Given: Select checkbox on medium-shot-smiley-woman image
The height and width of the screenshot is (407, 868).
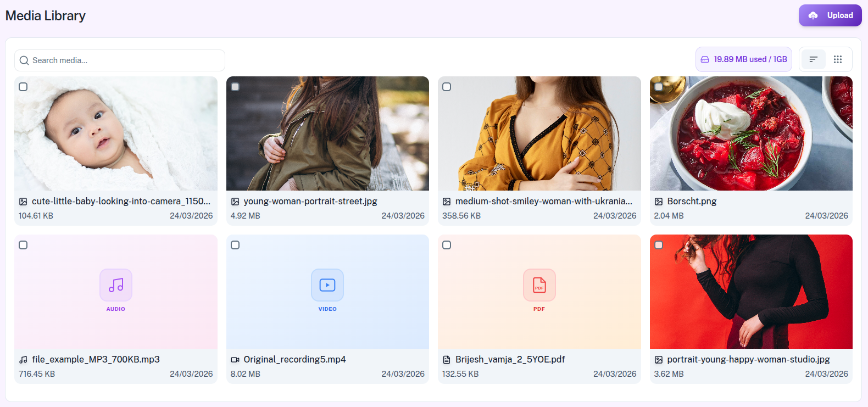Looking at the screenshot, I should (447, 87).
